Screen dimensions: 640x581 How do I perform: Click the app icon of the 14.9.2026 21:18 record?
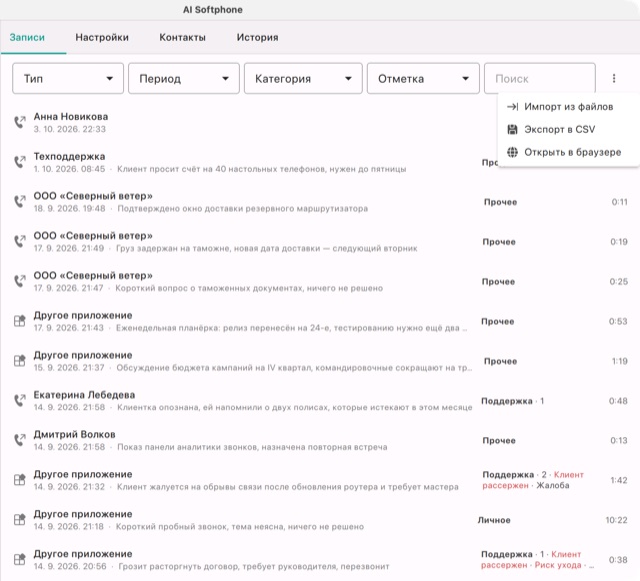[20, 520]
